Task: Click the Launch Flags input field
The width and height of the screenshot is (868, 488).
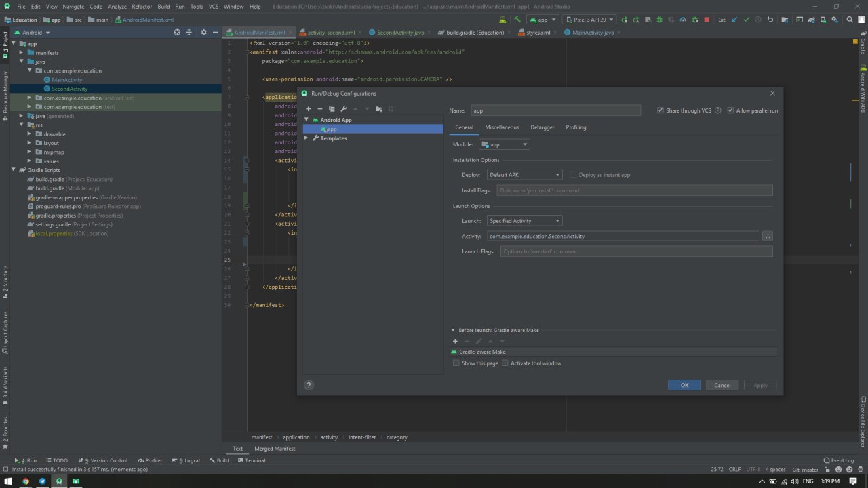Action: click(x=637, y=251)
